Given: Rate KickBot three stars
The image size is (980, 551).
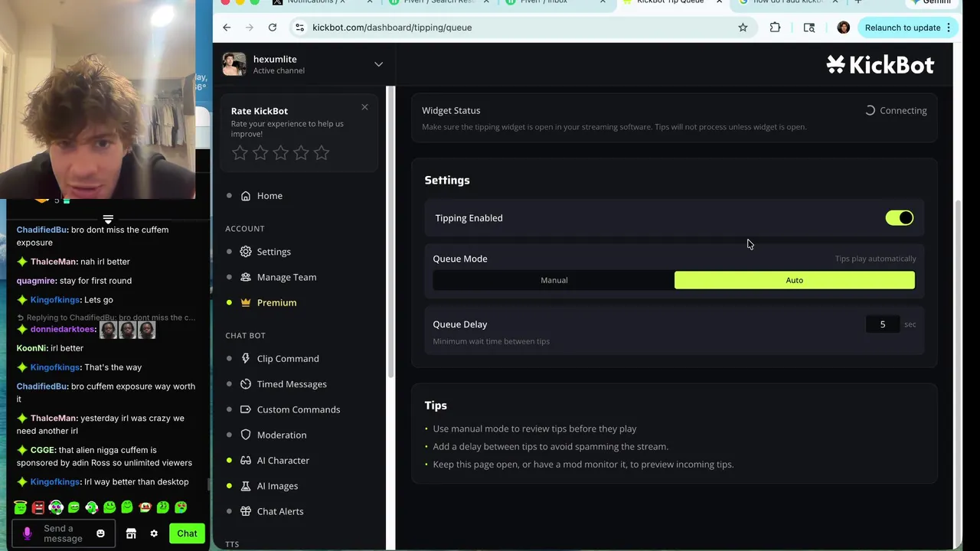Looking at the screenshot, I should (281, 153).
